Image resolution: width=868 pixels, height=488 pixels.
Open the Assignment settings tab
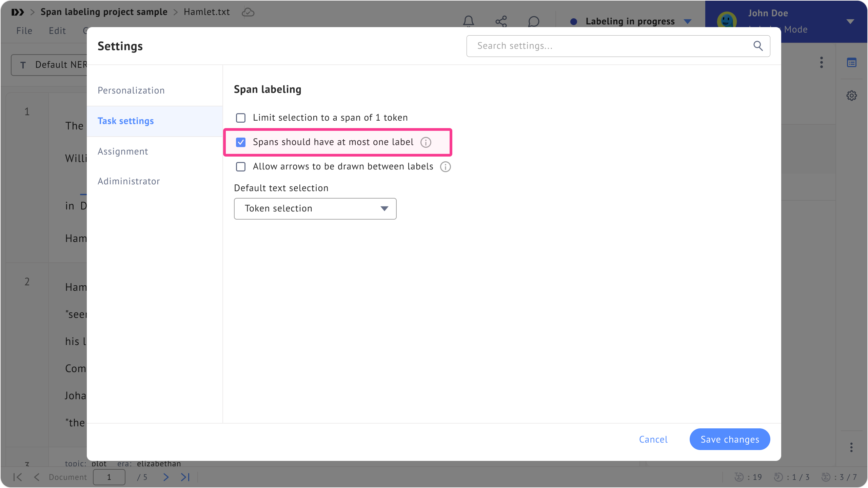click(123, 151)
